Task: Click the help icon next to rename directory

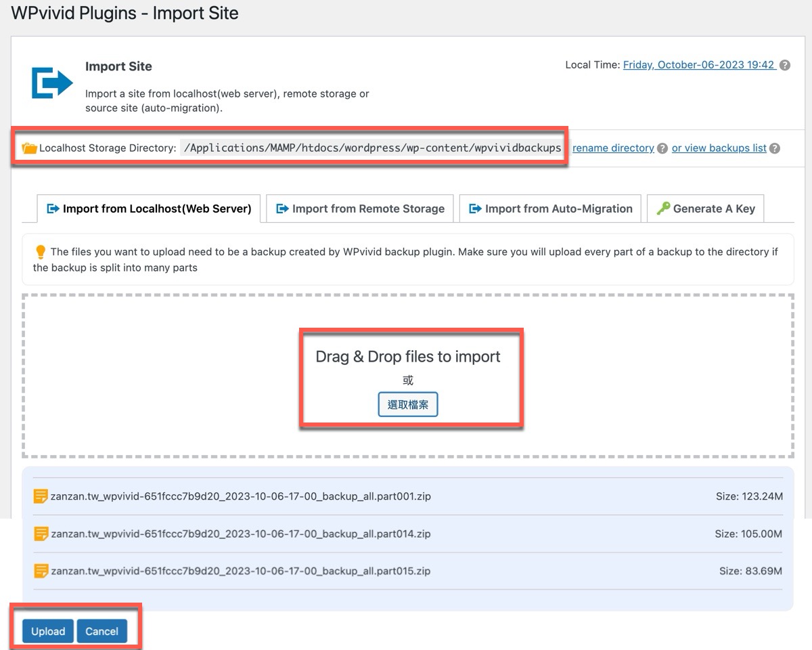Action: pos(662,148)
